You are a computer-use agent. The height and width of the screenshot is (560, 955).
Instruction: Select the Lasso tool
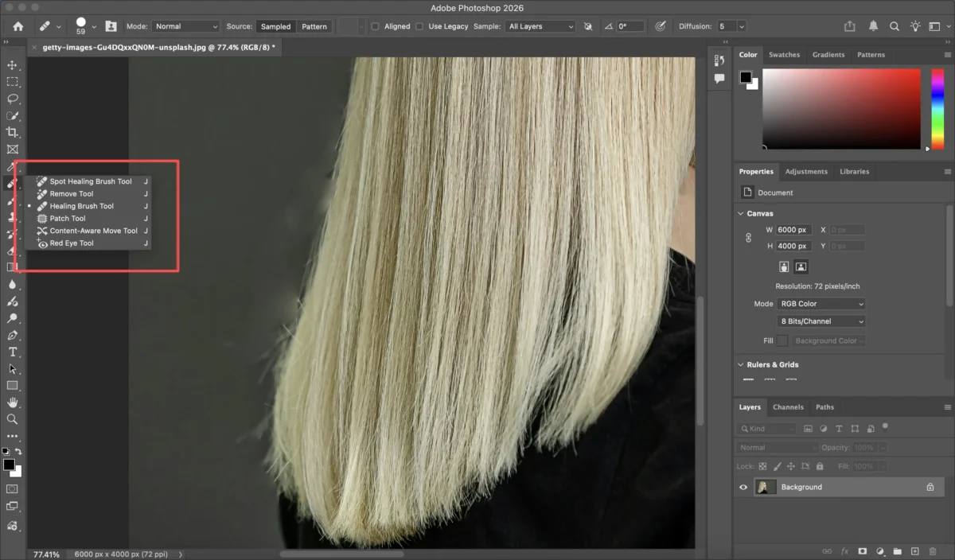pos(12,99)
